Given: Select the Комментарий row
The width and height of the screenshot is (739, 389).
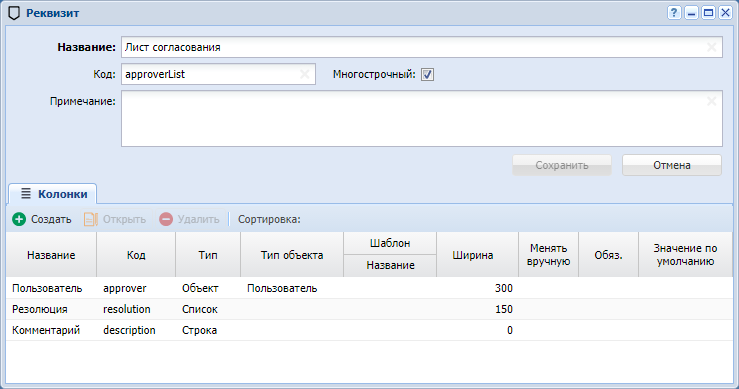Looking at the screenshot, I should (370, 330).
